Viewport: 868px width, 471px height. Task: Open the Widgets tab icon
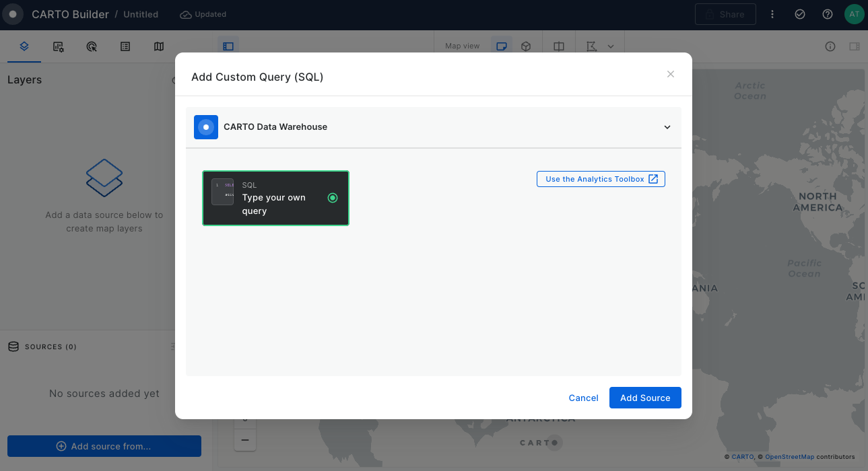pos(59,46)
